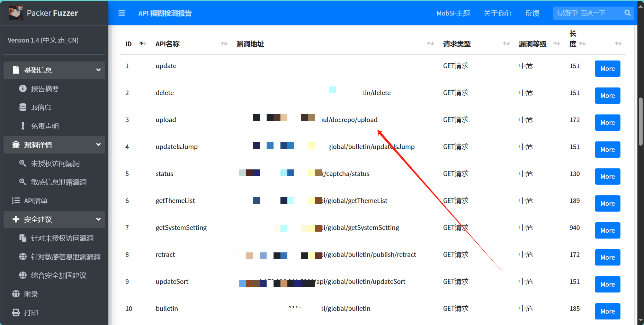Select the /captcha/status vulnerability address
This screenshot has height=325, width=644.
coord(346,174)
